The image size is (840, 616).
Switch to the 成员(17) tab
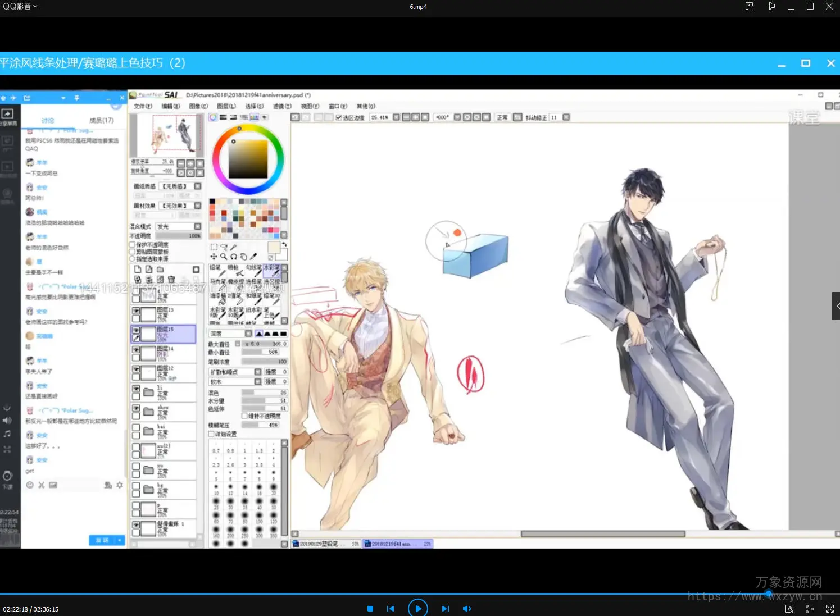101,120
